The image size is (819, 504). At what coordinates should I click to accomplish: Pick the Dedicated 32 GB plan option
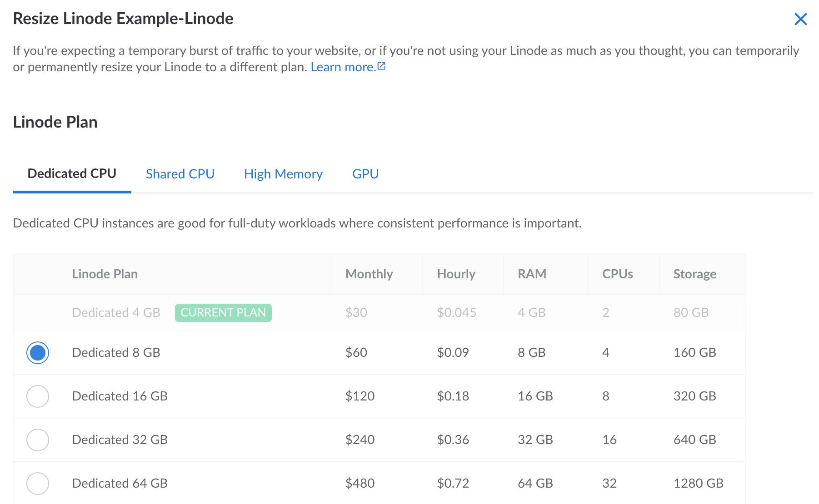point(38,440)
